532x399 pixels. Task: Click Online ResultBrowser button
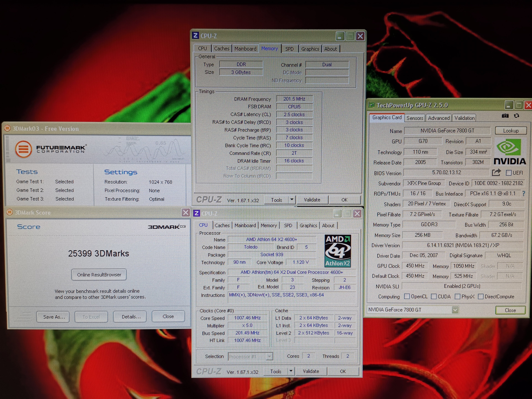99,275
